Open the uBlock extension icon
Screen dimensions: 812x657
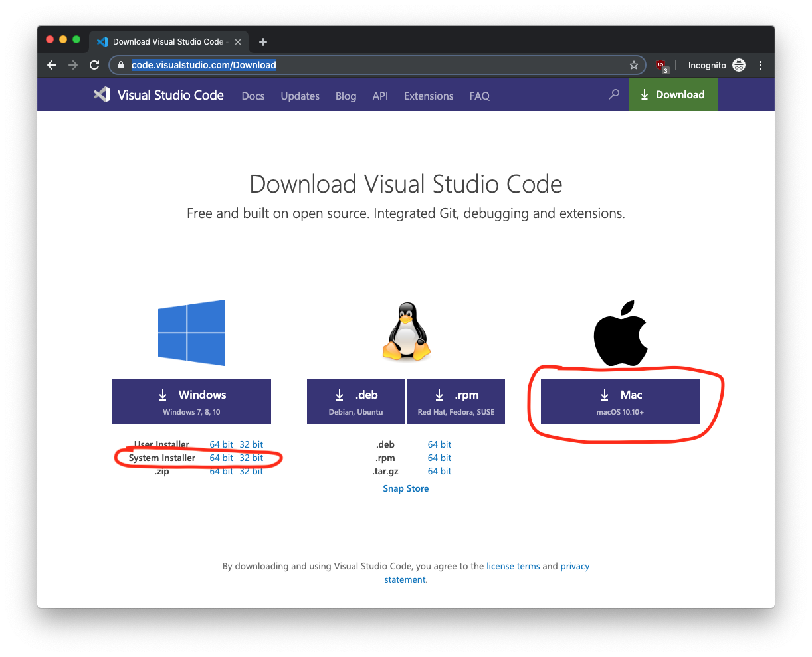[661, 65]
